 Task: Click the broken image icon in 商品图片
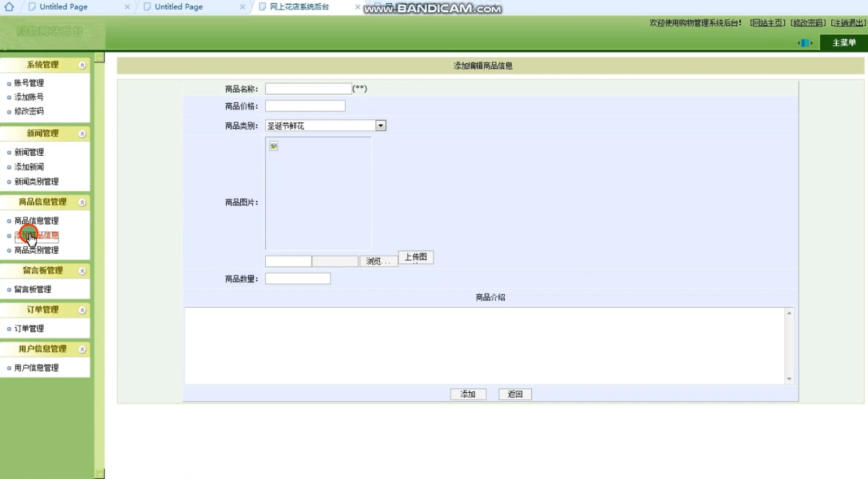pos(274,147)
